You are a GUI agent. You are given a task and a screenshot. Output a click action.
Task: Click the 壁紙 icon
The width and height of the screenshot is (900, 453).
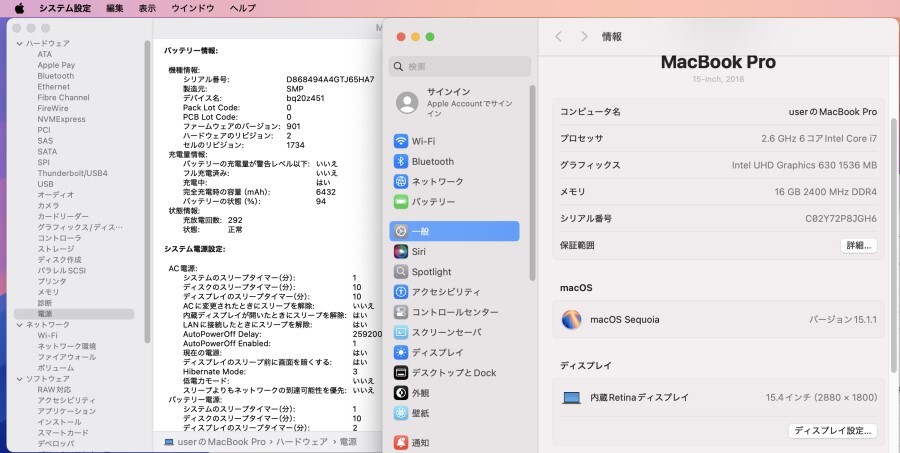click(x=401, y=413)
